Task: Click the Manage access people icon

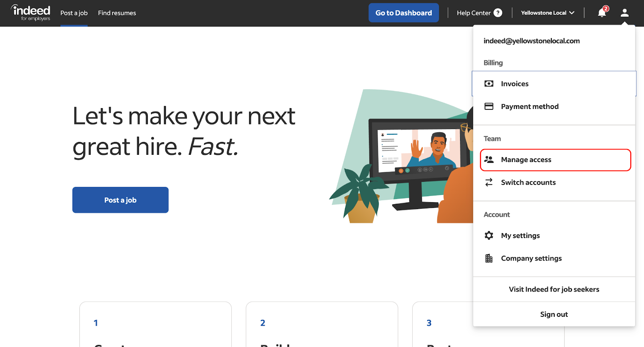Action: pos(489,160)
